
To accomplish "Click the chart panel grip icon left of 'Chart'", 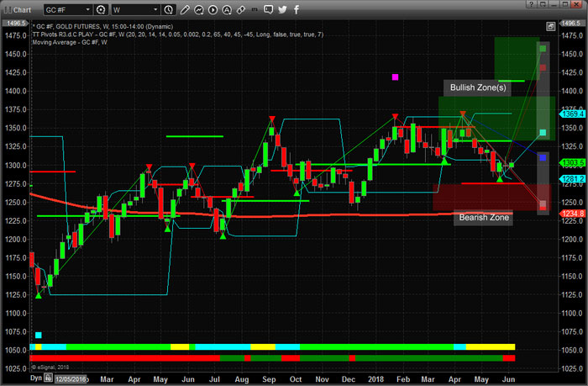I will tap(8, 10).
